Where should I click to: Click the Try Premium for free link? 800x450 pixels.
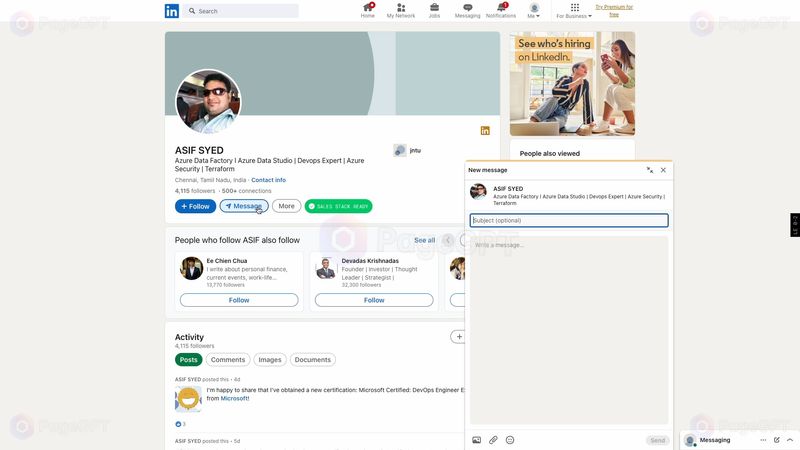coord(614,11)
